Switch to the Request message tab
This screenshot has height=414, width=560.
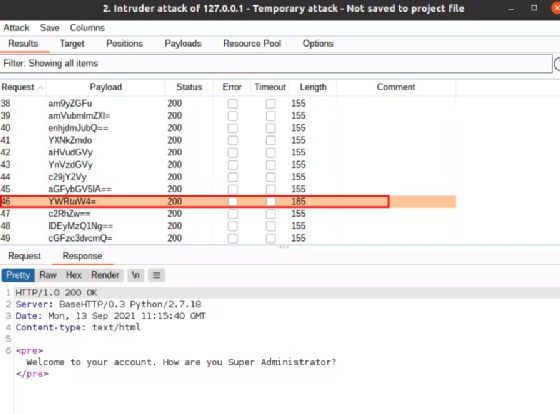[x=24, y=256]
